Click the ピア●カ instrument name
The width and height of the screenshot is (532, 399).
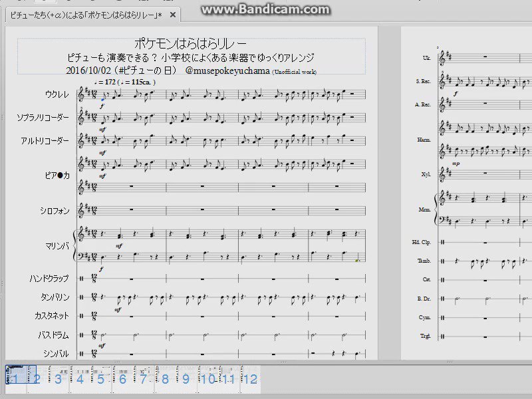pos(57,176)
